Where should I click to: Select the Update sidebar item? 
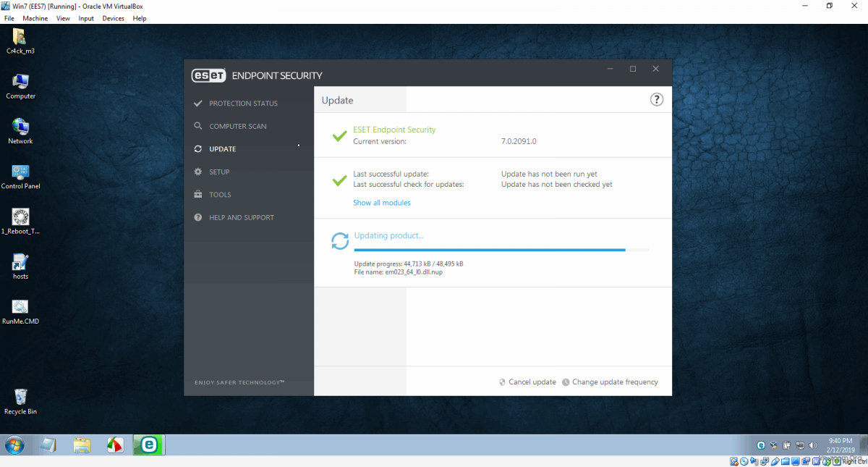222,149
